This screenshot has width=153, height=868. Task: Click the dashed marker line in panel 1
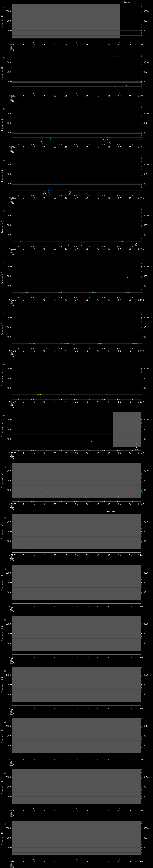tap(128, 20)
